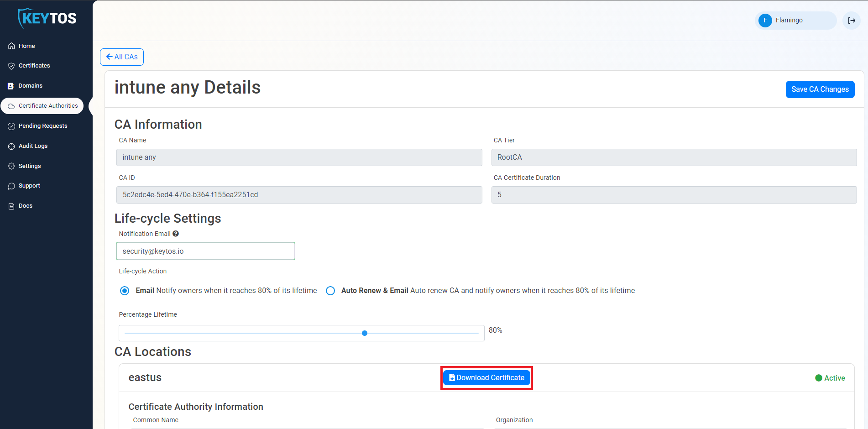Select the Certificates shield icon

(x=11, y=66)
